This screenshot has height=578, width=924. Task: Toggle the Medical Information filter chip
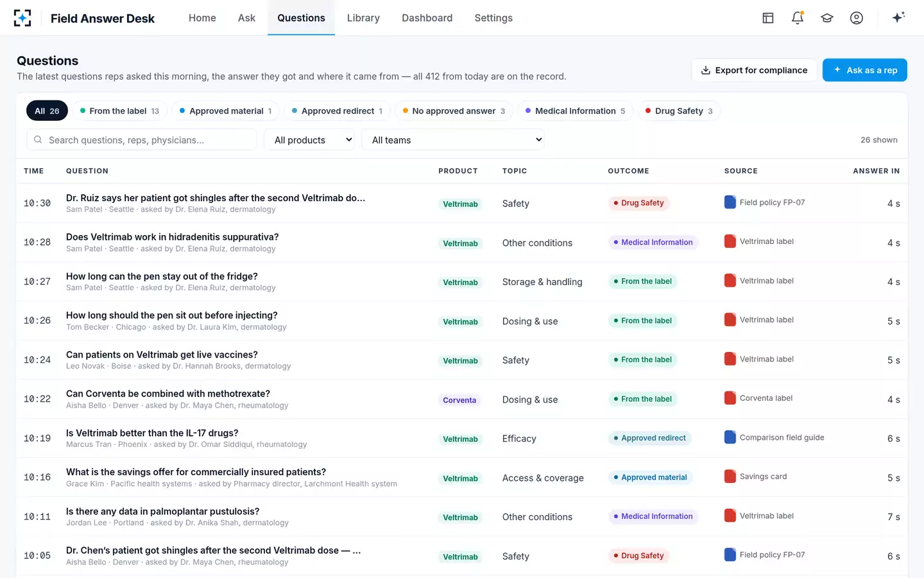click(576, 110)
